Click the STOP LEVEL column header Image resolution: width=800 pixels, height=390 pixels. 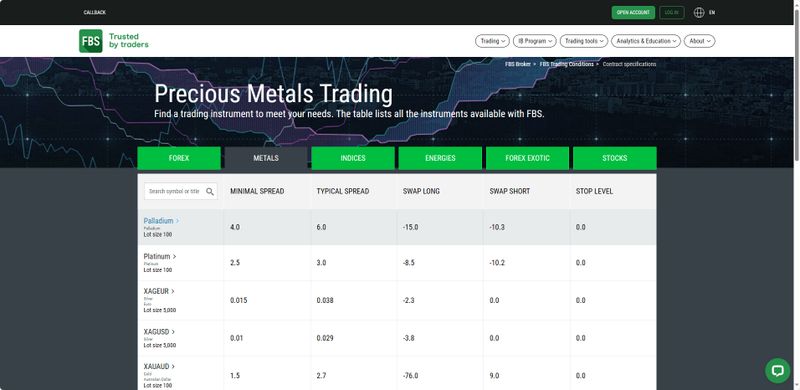[594, 191]
